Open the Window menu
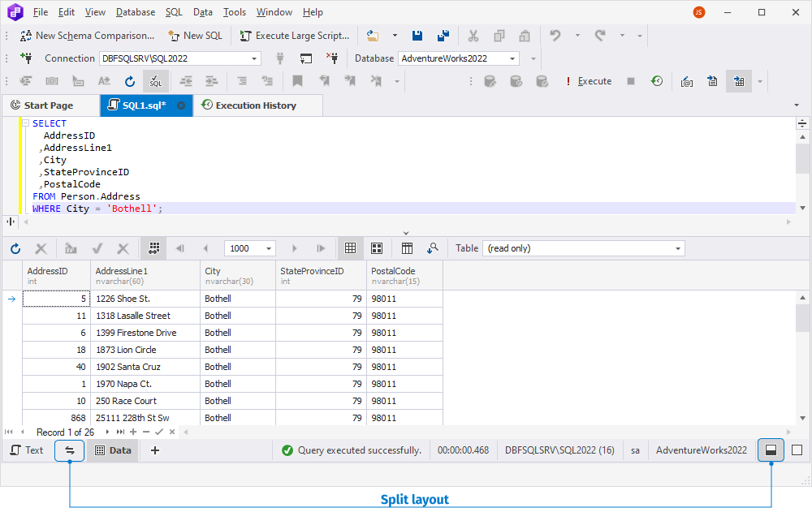This screenshot has width=812, height=525. [x=274, y=12]
